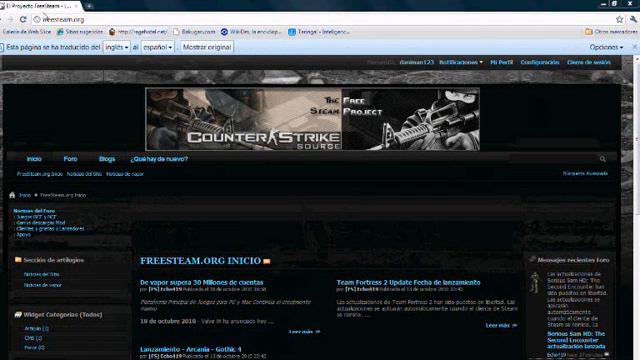
Task: Open the WikiDex bookmark
Action: click(x=251, y=31)
